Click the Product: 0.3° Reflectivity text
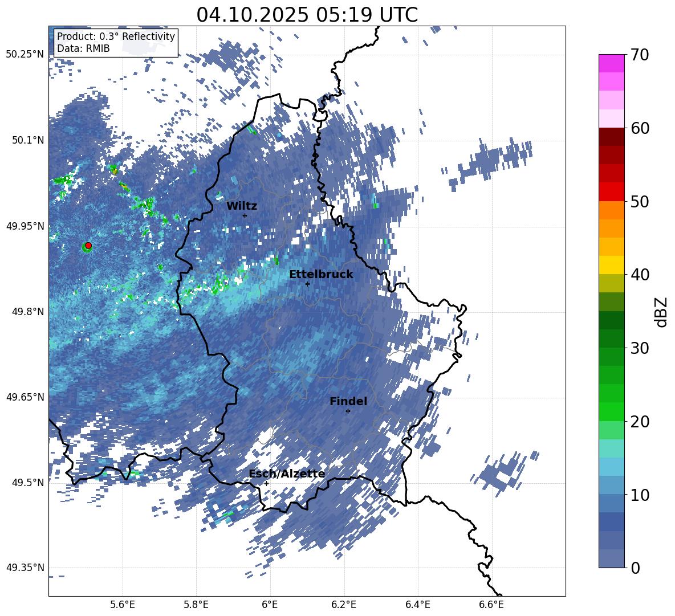The width and height of the screenshot is (675, 616). pyautogui.click(x=116, y=36)
